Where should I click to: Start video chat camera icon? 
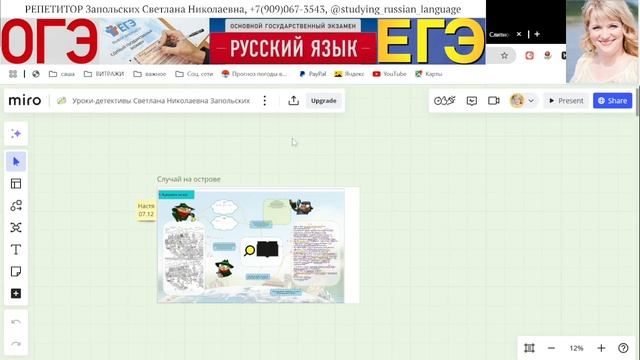(x=494, y=100)
